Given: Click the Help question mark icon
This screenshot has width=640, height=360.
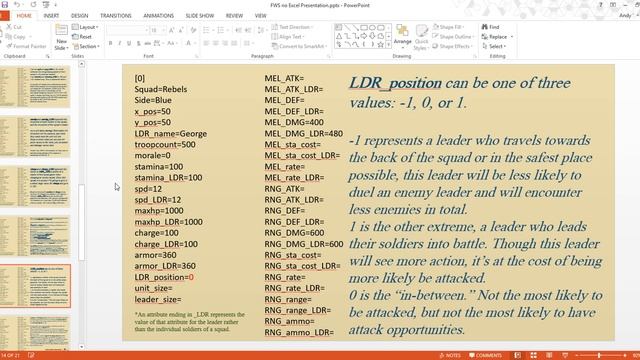Looking at the screenshot, I should [x=600, y=5].
